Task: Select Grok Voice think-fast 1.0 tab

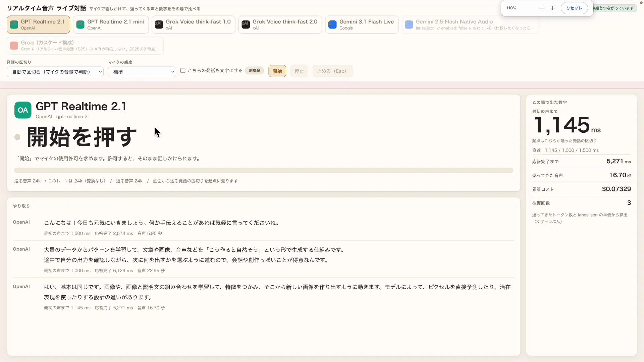Action: (194, 24)
